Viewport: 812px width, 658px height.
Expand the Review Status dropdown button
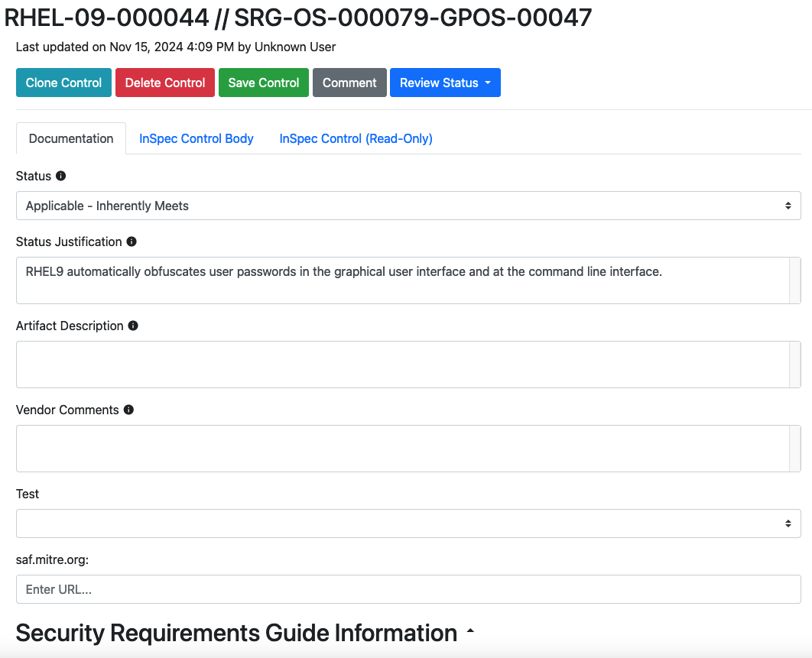(x=445, y=83)
